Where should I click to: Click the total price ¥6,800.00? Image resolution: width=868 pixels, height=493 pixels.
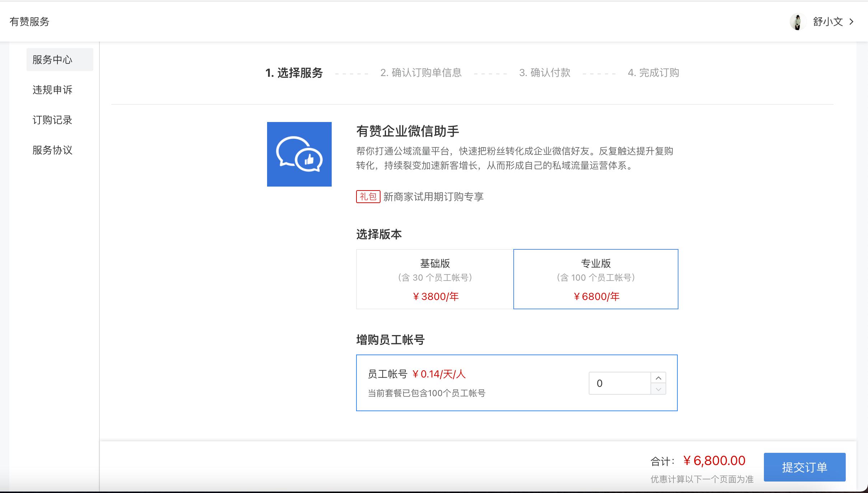point(714,461)
